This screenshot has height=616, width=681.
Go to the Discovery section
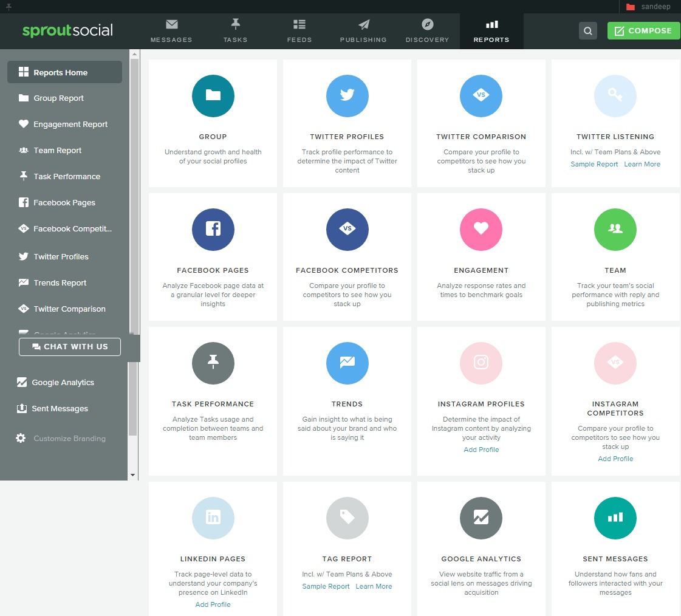pyautogui.click(x=427, y=30)
